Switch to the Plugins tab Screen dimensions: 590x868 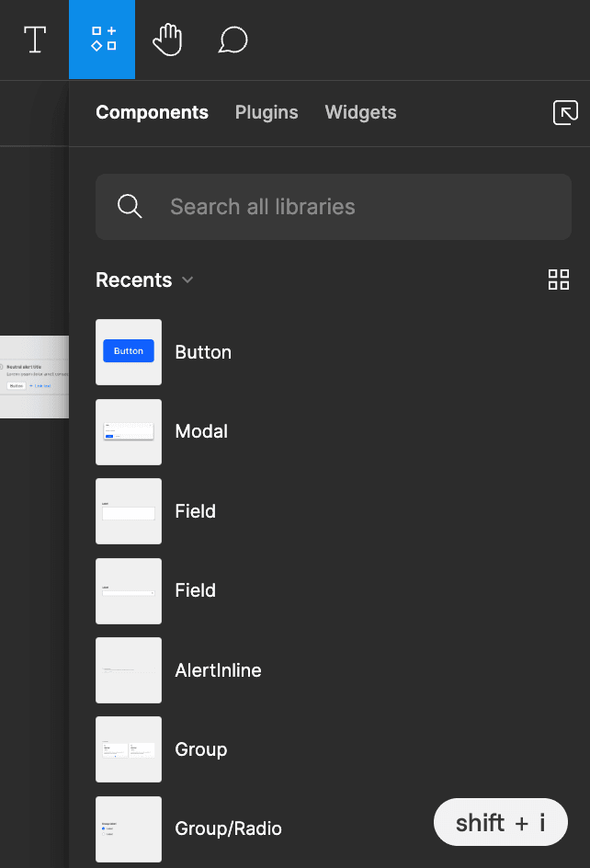[x=267, y=112]
